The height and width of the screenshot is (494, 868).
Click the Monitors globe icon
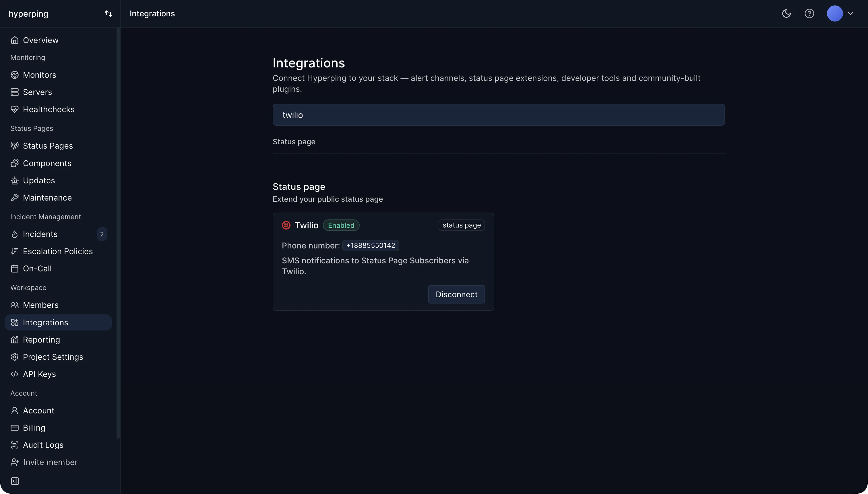pyautogui.click(x=14, y=75)
